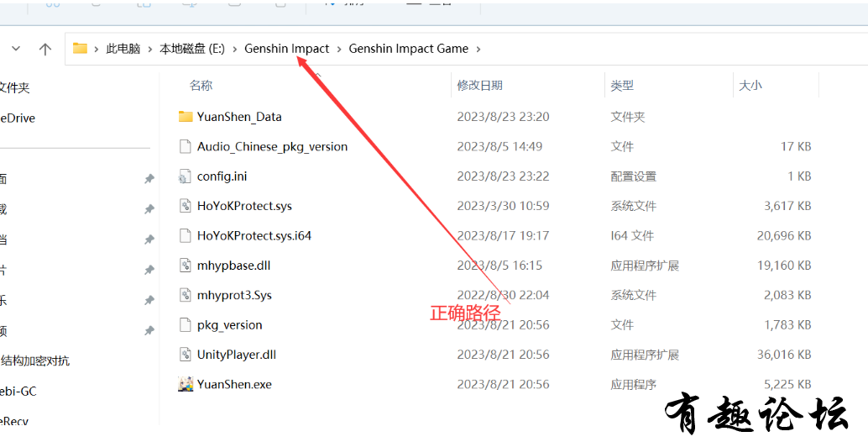Image resolution: width=868 pixels, height=442 pixels.
Task: Open the 结构加密对抗 sidebar folder
Action: click(x=35, y=361)
